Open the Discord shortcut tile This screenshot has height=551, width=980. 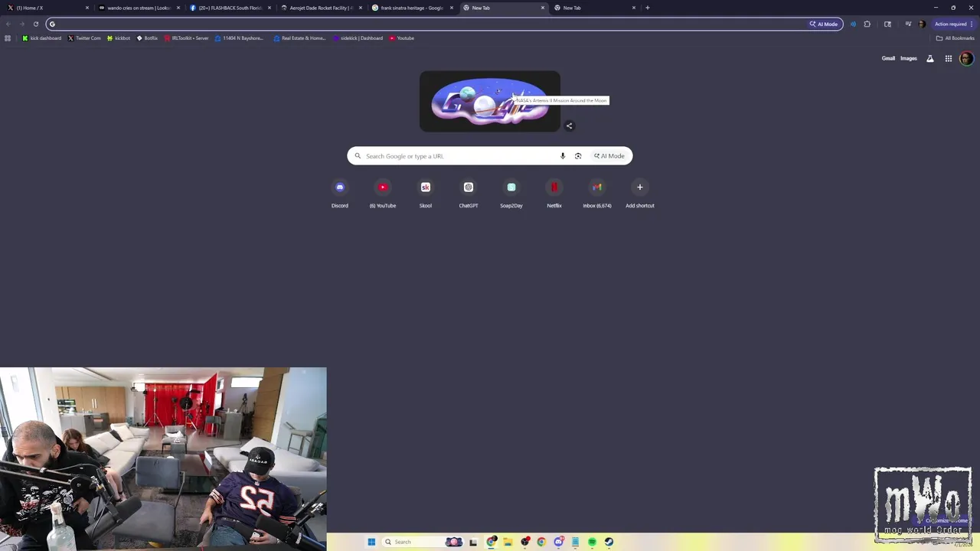(340, 193)
